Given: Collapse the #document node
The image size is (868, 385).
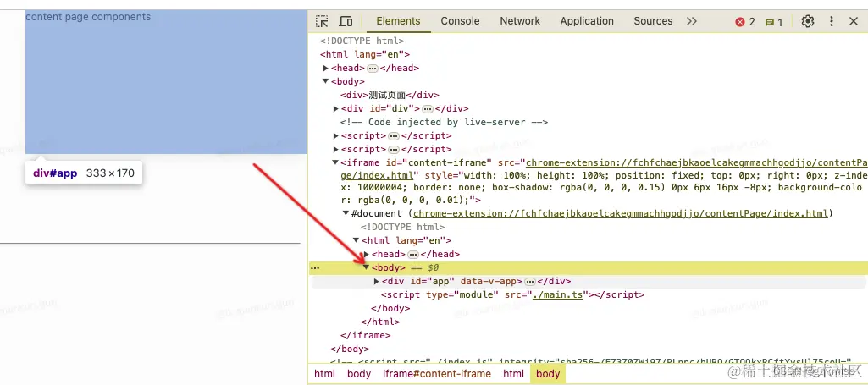Looking at the screenshot, I should pos(346,213).
